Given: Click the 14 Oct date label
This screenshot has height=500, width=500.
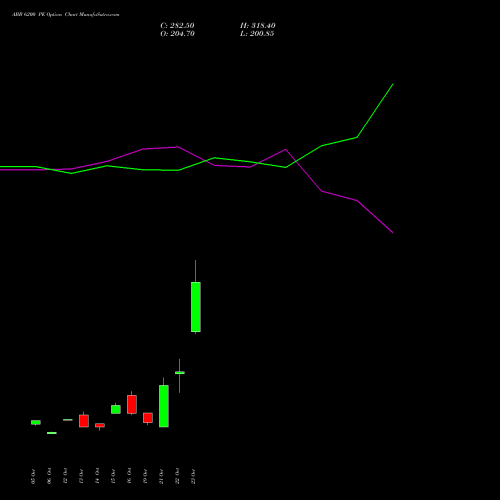Looking at the screenshot, I should click(97, 476).
